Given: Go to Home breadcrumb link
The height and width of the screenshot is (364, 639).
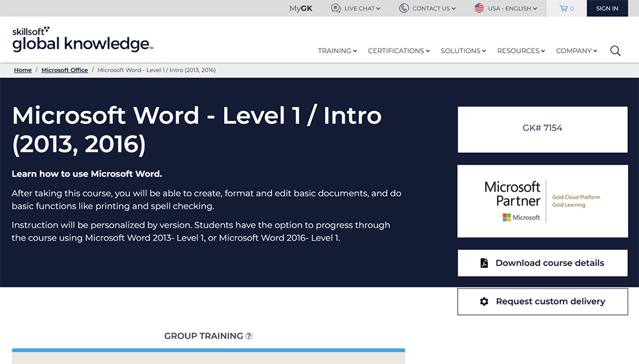Looking at the screenshot, I should tap(23, 70).
